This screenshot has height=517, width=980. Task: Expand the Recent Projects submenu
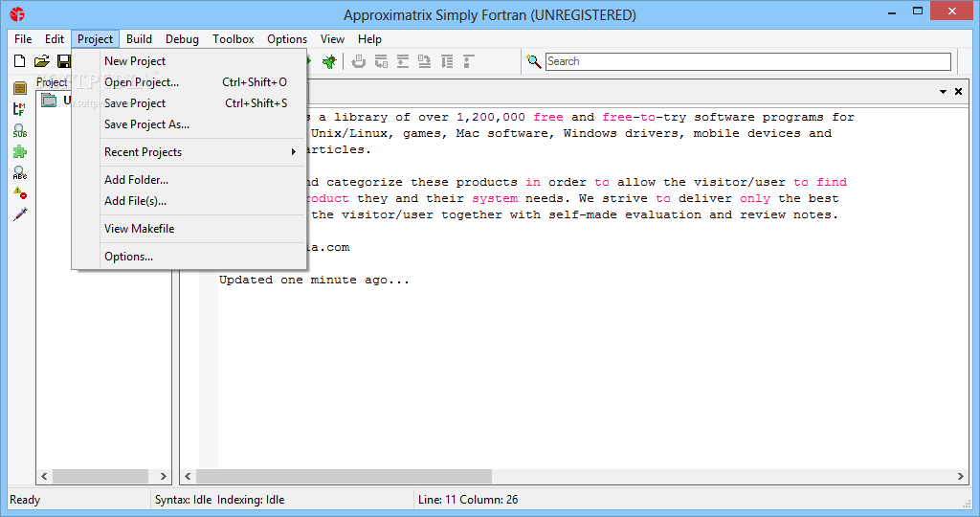coord(189,152)
